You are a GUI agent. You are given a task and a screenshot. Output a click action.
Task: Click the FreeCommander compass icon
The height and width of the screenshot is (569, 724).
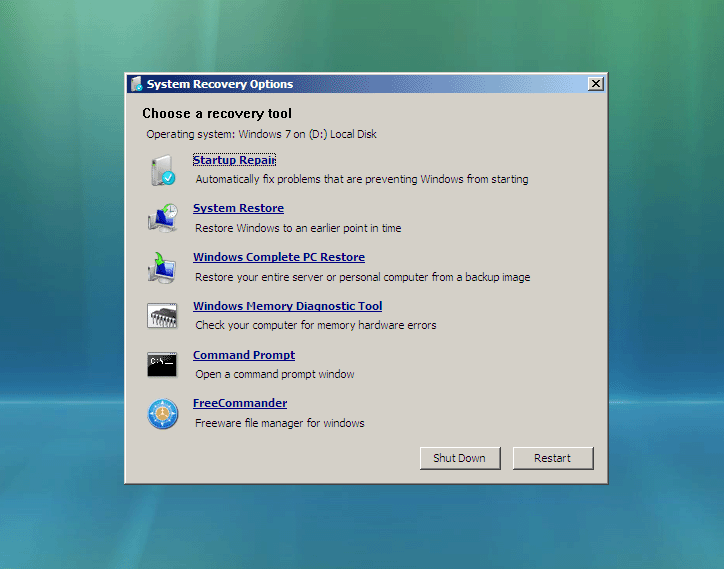163,414
